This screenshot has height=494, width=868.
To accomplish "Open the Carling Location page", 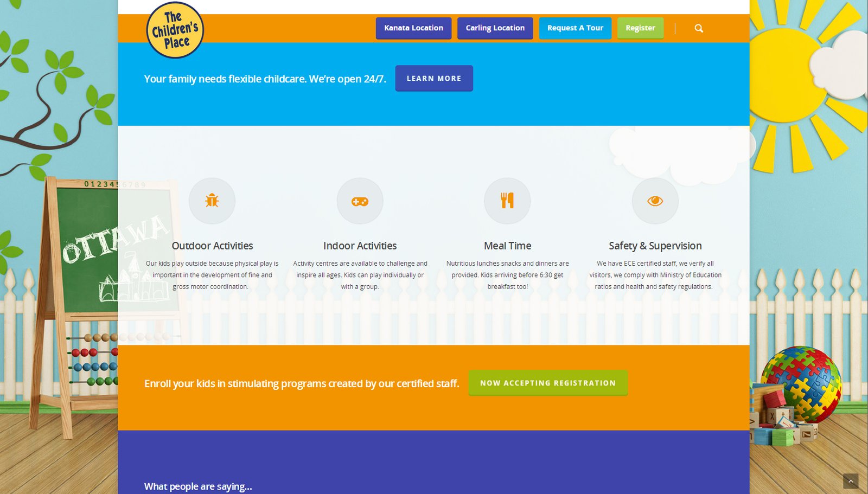I will pos(495,28).
